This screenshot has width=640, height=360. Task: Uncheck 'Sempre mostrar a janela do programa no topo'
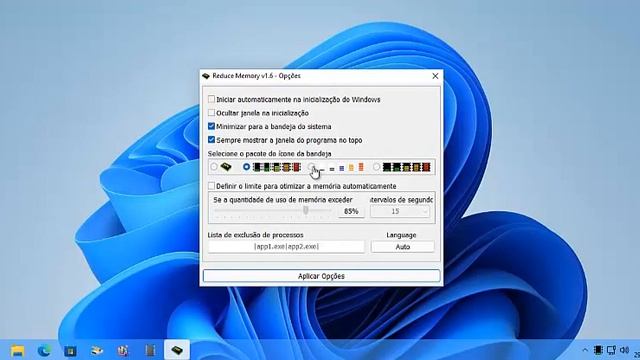coord(211,140)
